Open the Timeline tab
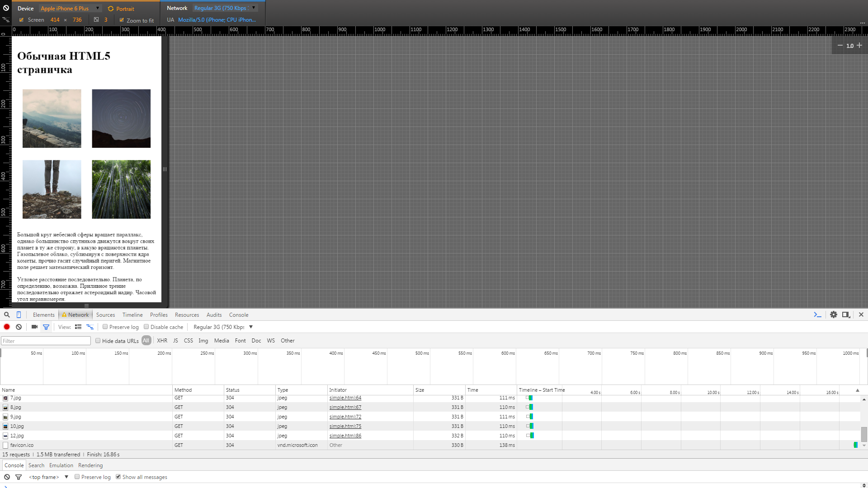This screenshot has height=488, width=868. (132, 315)
